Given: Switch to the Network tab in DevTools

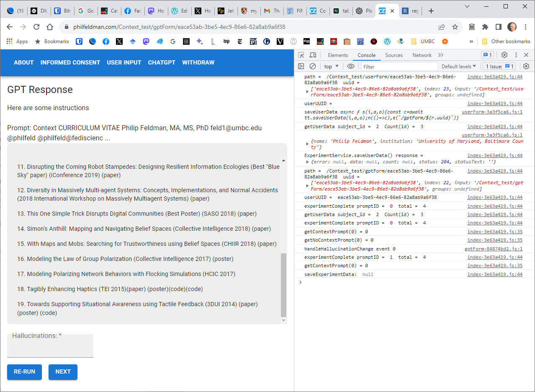Looking at the screenshot, I should point(422,55).
